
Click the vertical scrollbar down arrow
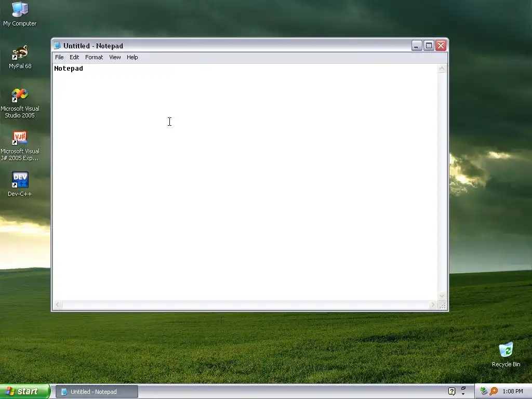[442, 296]
